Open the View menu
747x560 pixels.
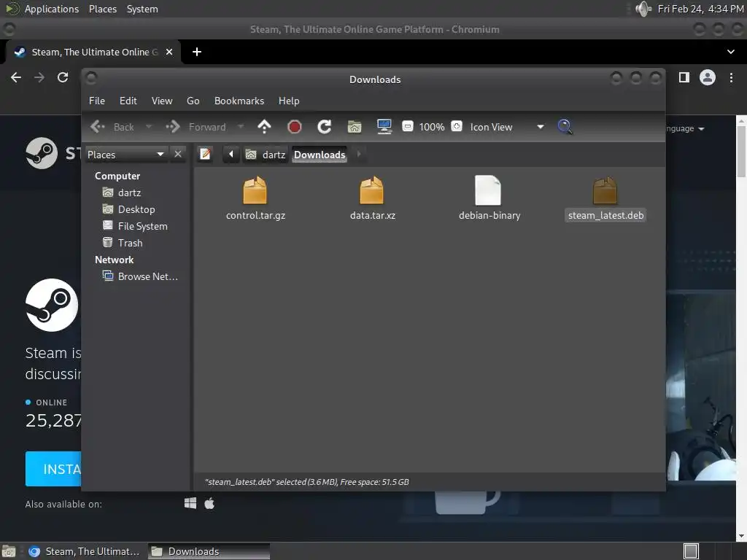click(162, 101)
